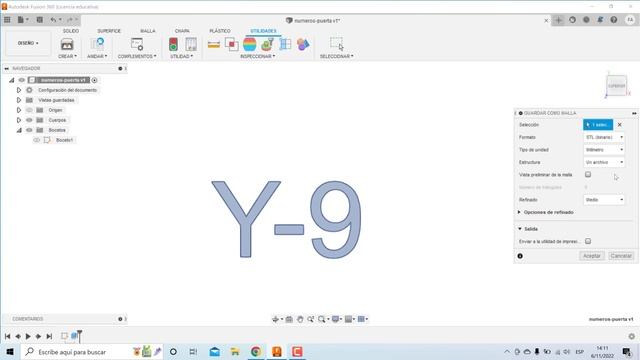Viewport: 640px width, 360px height.
Task: Click the Aceptar button
Action: click(x=591, y=256)
